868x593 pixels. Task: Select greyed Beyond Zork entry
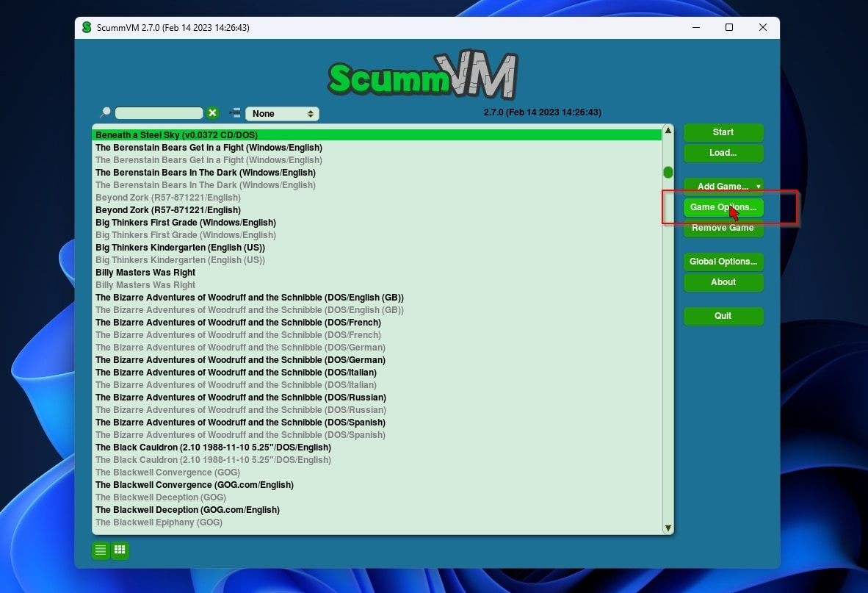tap(377, 198)
